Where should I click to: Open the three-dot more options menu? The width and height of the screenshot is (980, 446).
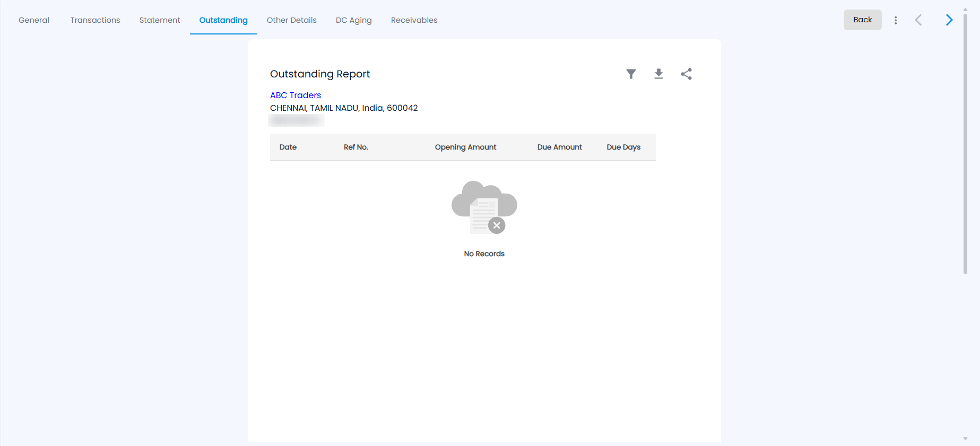tap(896, 20)
